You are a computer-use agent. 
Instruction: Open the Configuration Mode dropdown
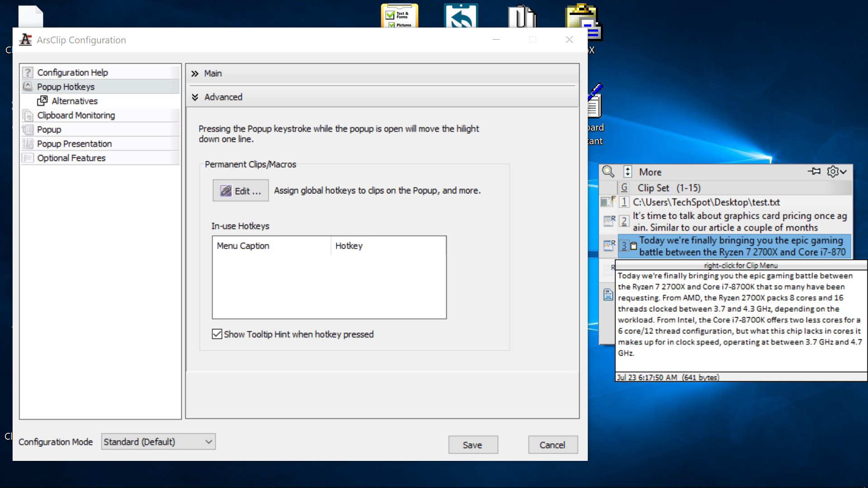click(x=158, y=442)
